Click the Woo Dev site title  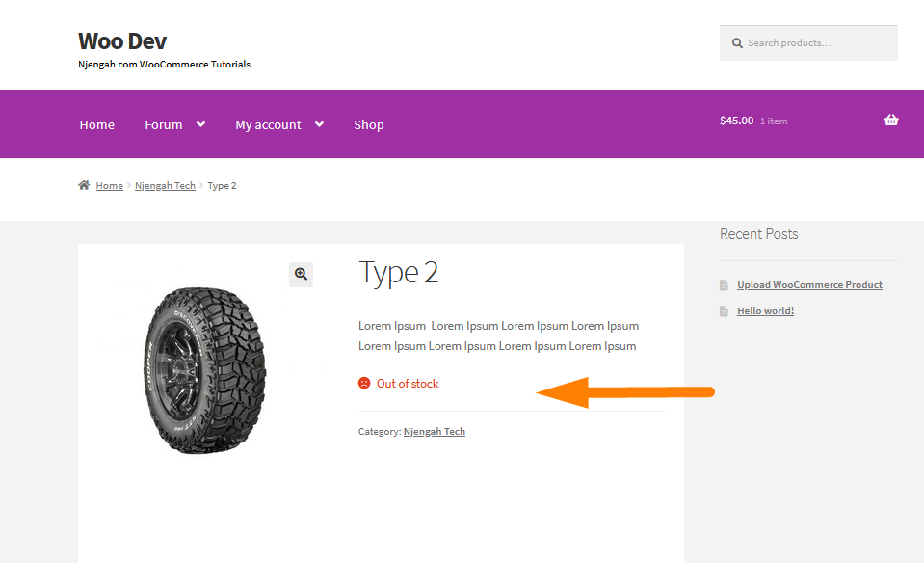coord(122,41)
